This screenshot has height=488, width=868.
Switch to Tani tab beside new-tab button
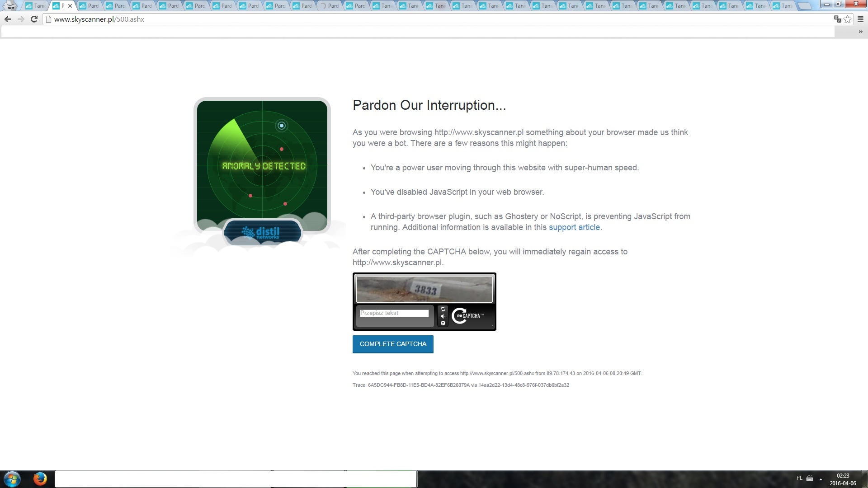(783, 6)
